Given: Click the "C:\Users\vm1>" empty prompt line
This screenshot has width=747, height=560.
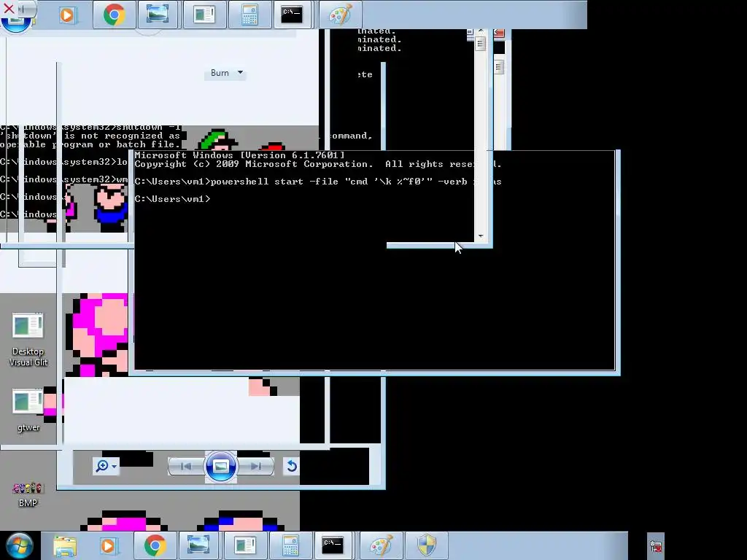Looking at the screenshot, I should [x=172, y=199].
